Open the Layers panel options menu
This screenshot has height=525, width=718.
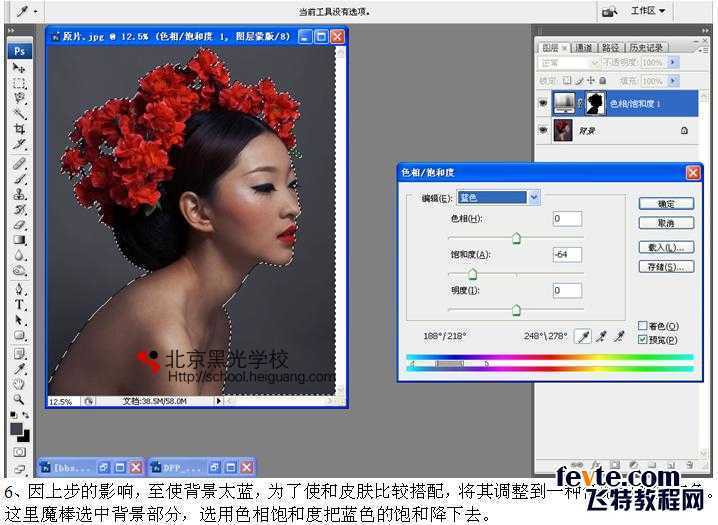click(701, 49)
